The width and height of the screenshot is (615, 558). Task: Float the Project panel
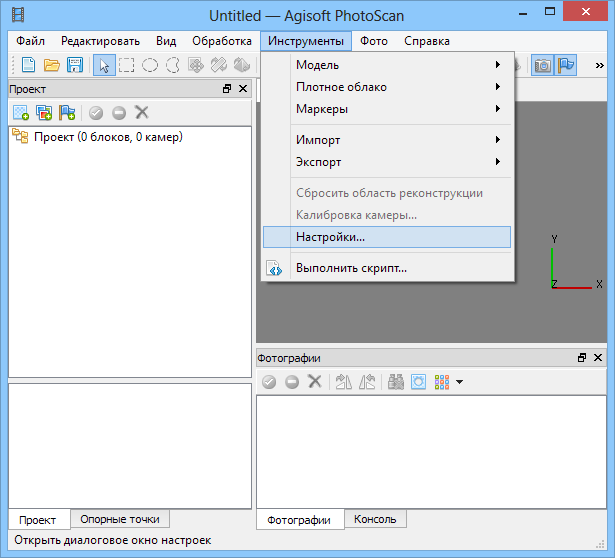tap(227, 89)
